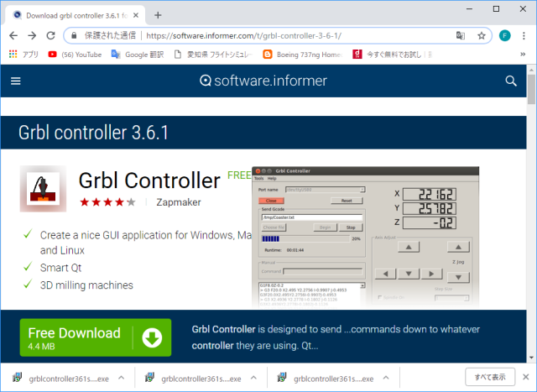Select the Download grbl controller tab
Image resolution: width=537 pixels, height=392 pixels.
tap(76, 15)
